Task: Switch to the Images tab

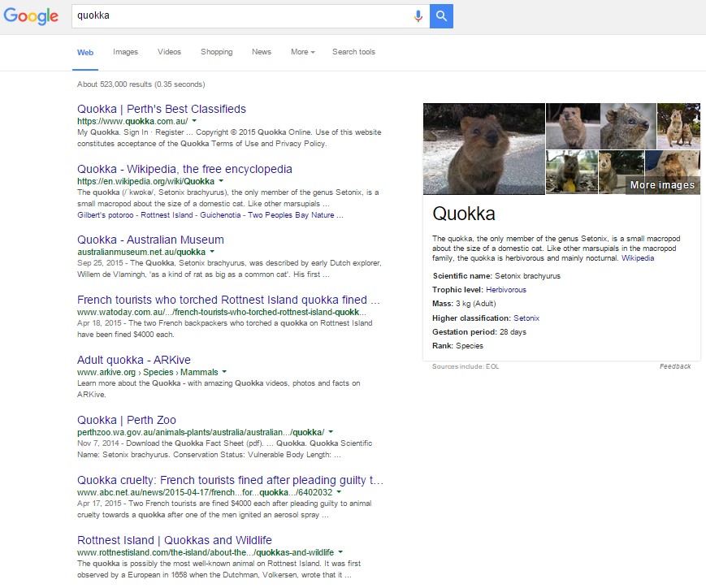Action: tap(125, 52)
